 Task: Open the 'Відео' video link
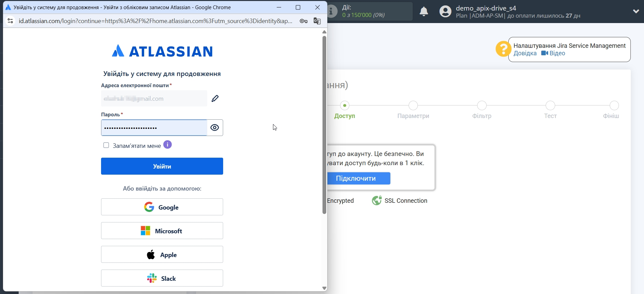coord(553,53)
